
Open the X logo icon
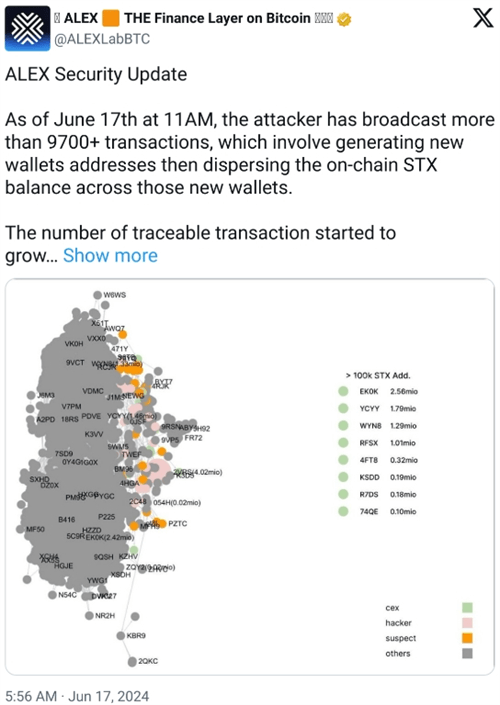click(x=483, y=18)
